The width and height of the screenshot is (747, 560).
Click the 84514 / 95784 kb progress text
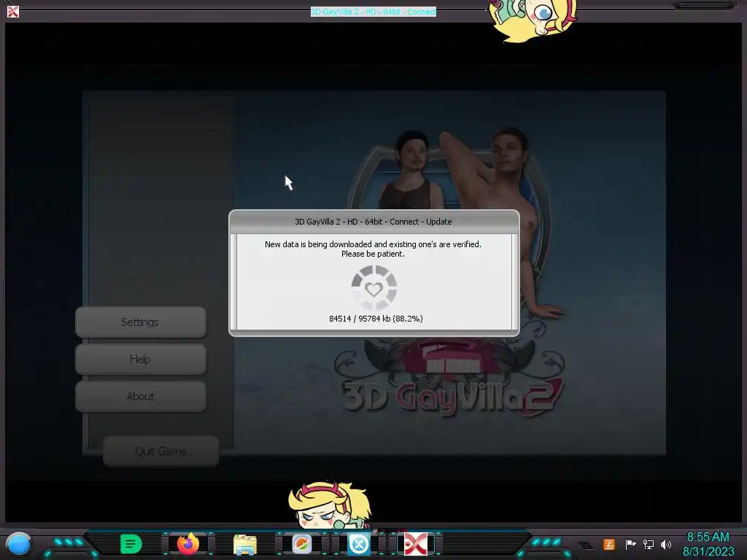[376, 319]
